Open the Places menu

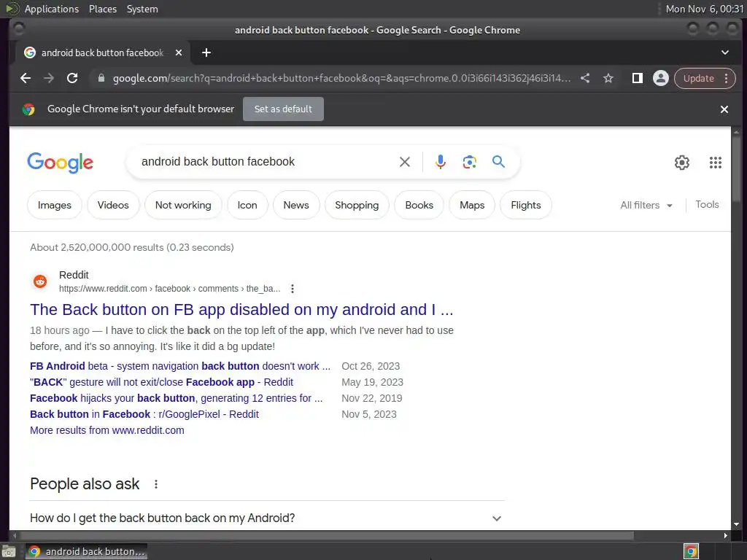tap(102, 9)
